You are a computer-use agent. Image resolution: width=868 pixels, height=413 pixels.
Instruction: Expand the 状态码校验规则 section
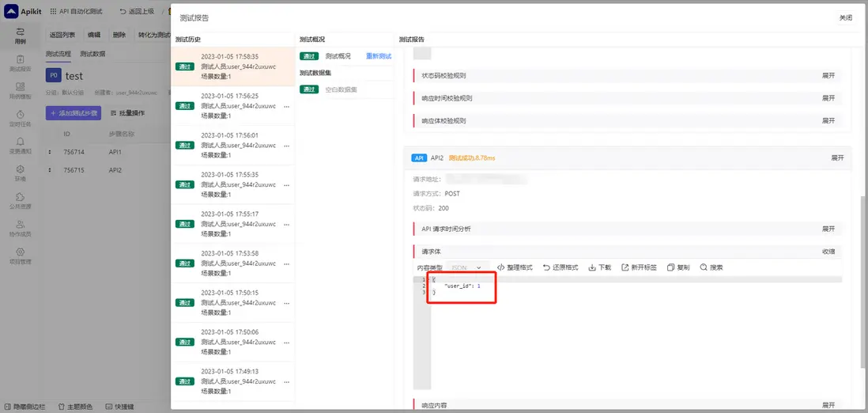828,75
